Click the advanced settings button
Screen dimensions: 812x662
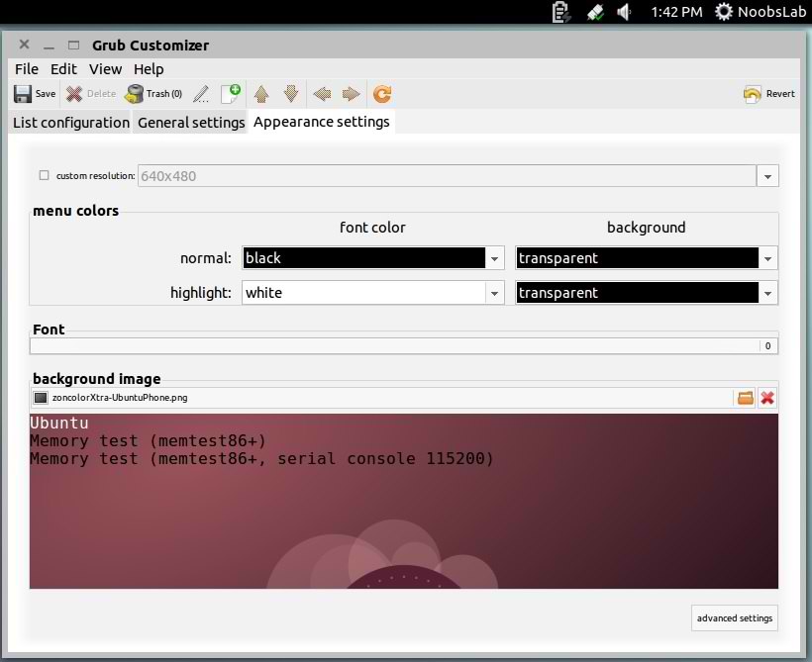point(735,618)
